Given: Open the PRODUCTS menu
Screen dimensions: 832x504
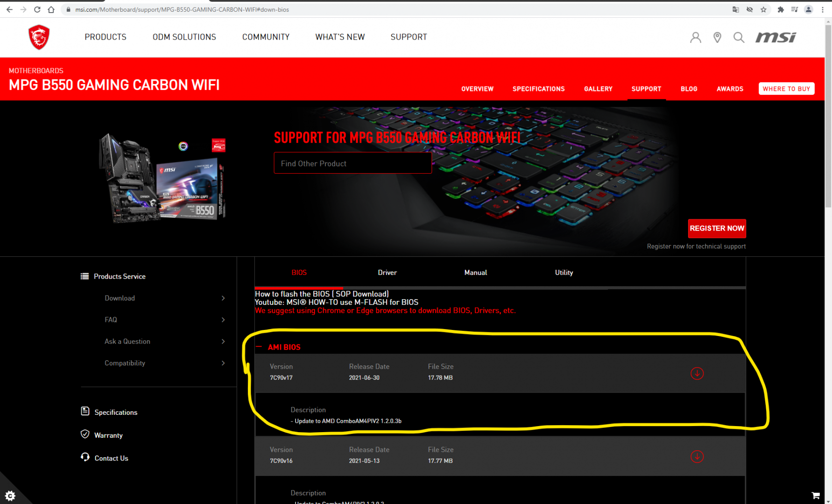Looking at the screenshot, I should (x=106, y=37).
